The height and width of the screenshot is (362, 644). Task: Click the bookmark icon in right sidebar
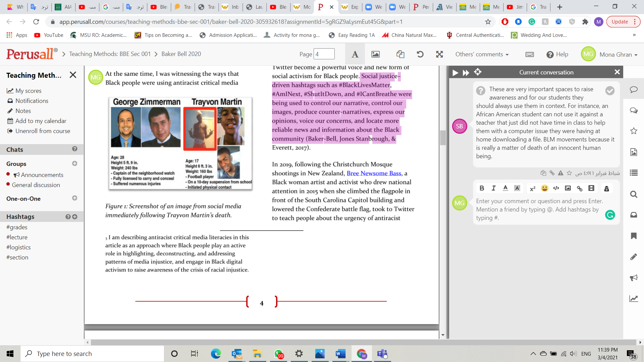tap(634, 236)
